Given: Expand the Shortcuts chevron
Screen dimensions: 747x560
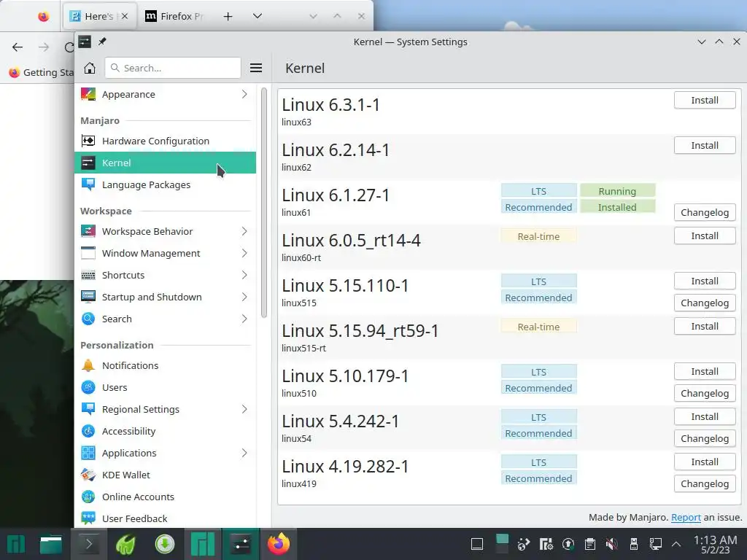Looking at the screenshot, I should pos(244,275).
